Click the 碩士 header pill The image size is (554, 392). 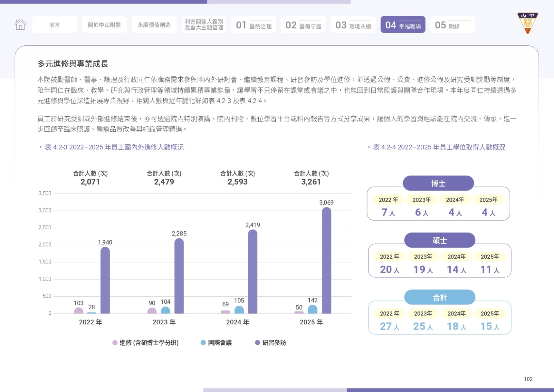pos(440,240)
